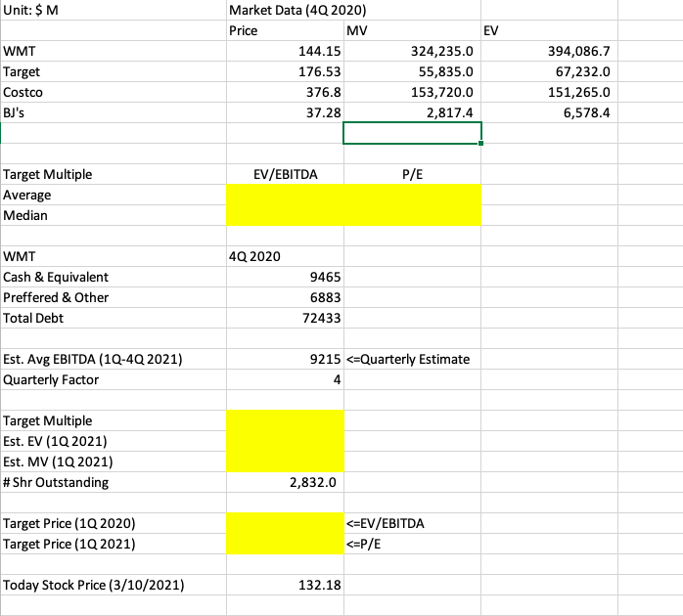Click the '4Q 2020' cell under WMT section
683x616 pixels.
coord(285,256)
